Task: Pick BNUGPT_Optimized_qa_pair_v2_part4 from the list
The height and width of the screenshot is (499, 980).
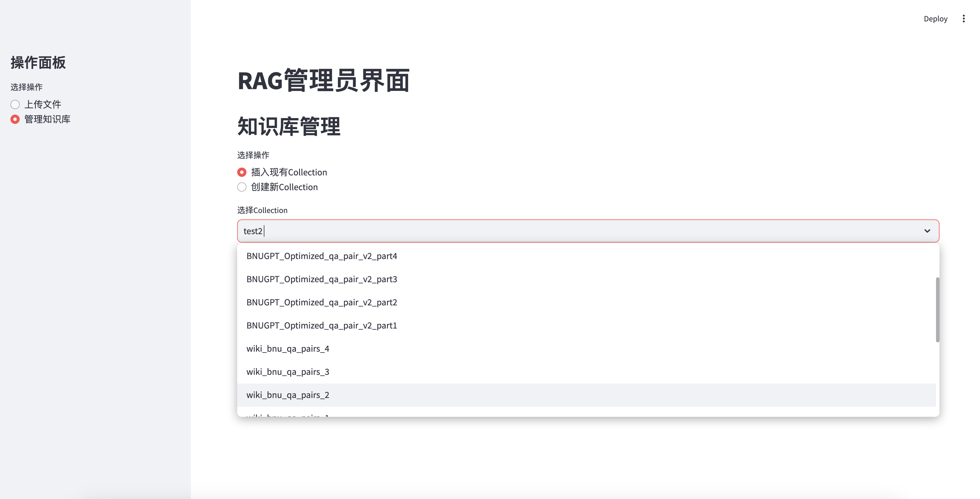Action: 321,256
